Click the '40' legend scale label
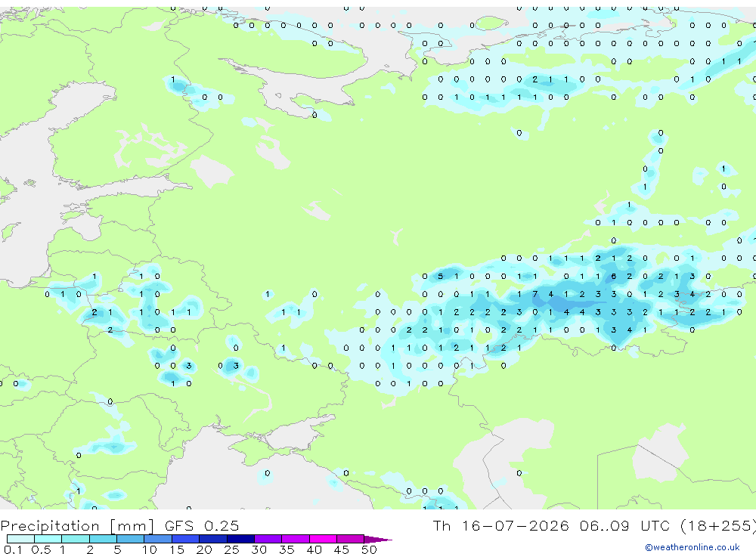Screen dimensions: 756x554 [x=314, y=549]
